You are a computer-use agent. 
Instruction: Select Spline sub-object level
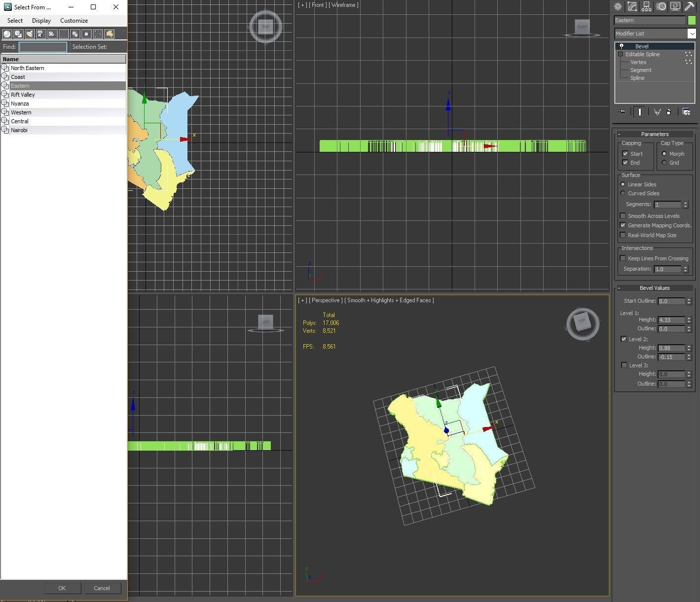[637, 78]
